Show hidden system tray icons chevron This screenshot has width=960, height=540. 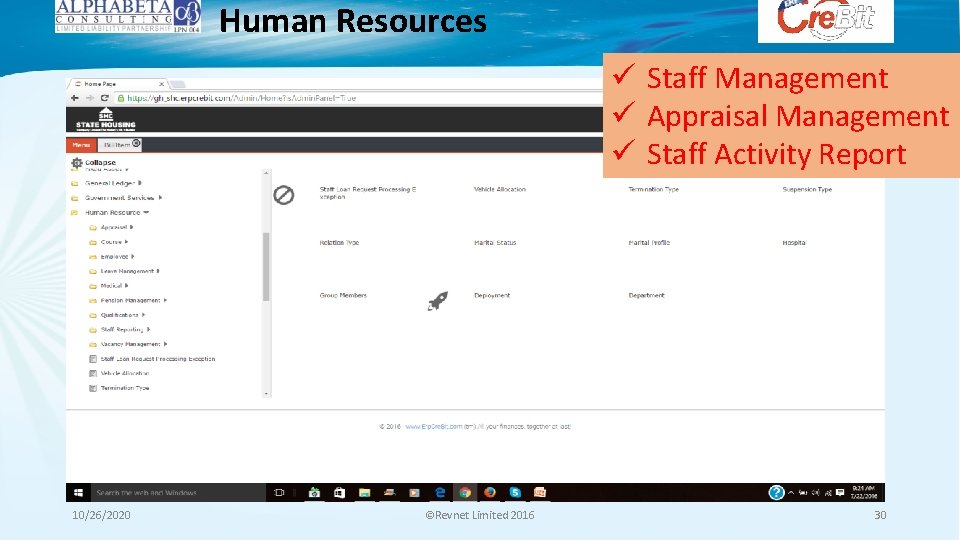tap(790, 492)
